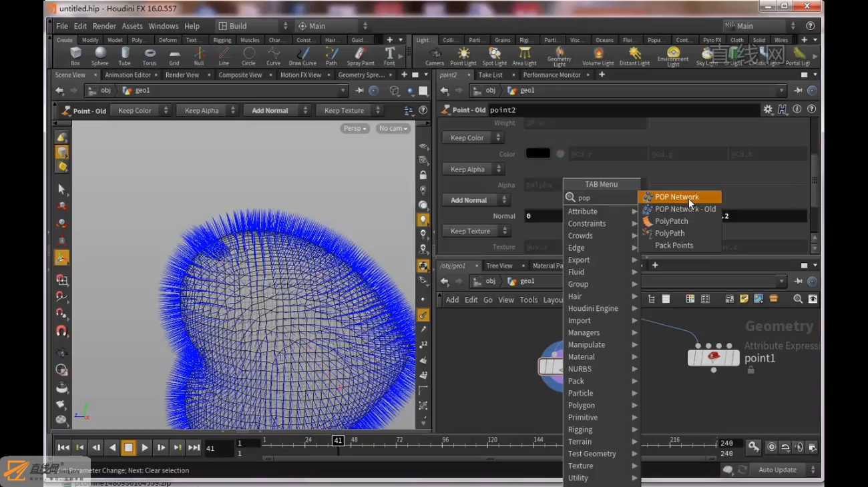The height and width of the screenshot is (487, 868).
Task: Expand the Particle submenu in TAB Menu
Action: [x=602, y=394]
